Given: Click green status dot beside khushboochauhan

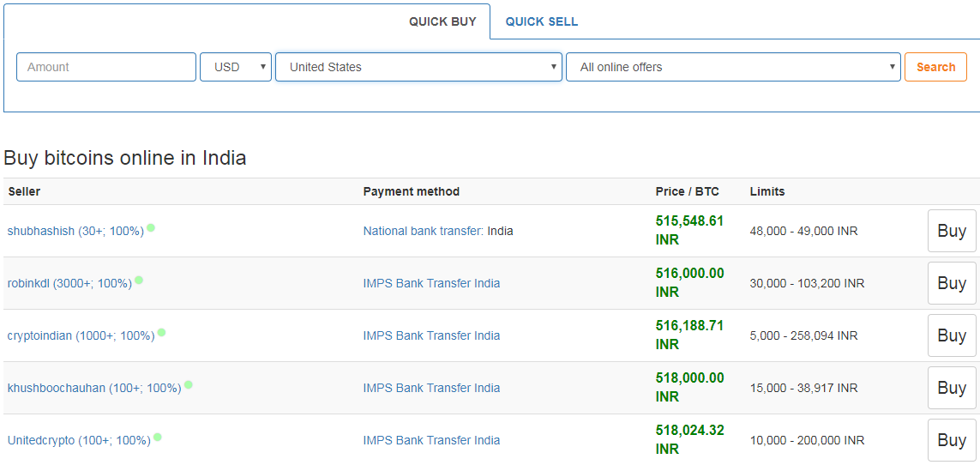Looking at the screenshot, I should [x=188, y=385].
